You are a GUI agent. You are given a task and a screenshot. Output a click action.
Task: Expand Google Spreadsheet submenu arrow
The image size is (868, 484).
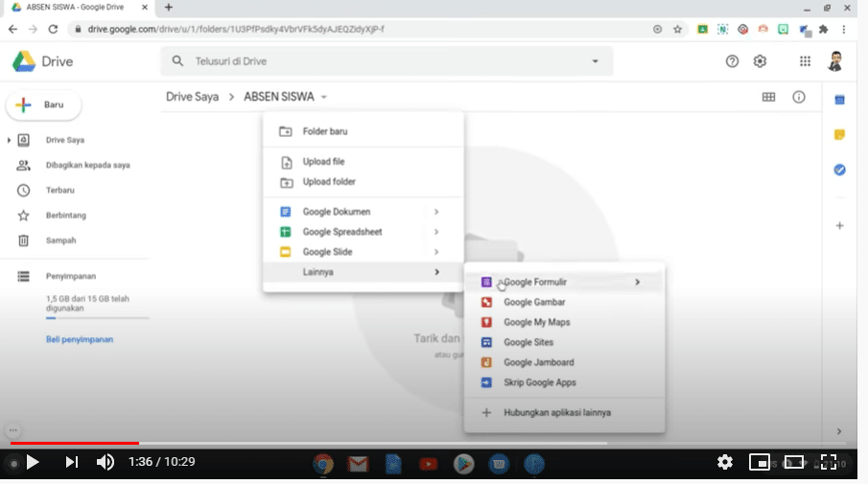click(436, 232)
